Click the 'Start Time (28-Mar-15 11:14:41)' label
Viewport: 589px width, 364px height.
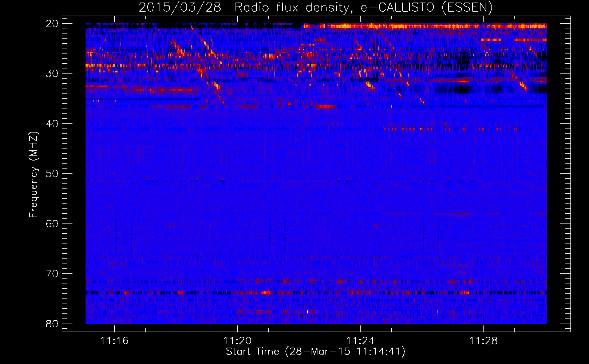coord(316,352)
